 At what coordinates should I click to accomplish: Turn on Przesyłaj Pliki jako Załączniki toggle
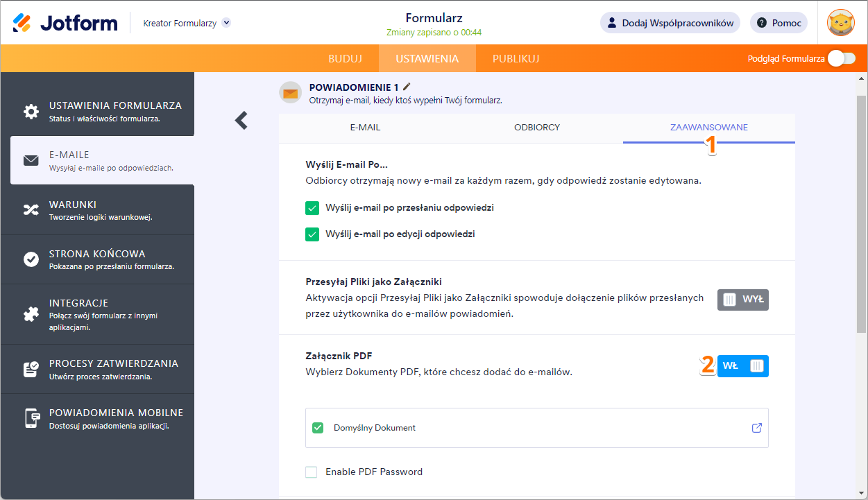(742, 300)
